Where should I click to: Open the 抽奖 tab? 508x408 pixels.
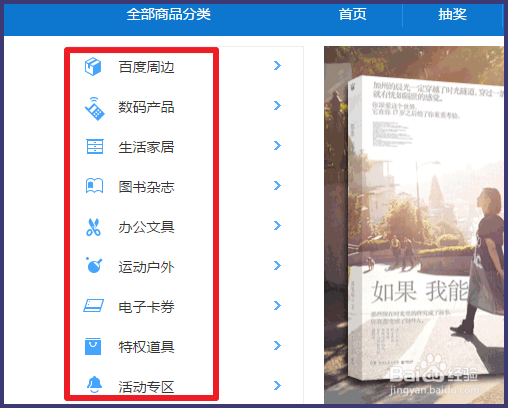452,14
